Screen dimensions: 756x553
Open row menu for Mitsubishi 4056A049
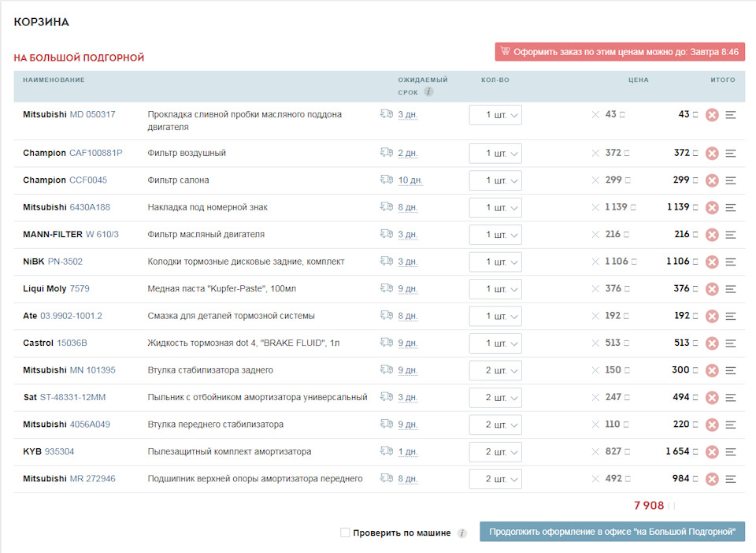click(731, 425)
